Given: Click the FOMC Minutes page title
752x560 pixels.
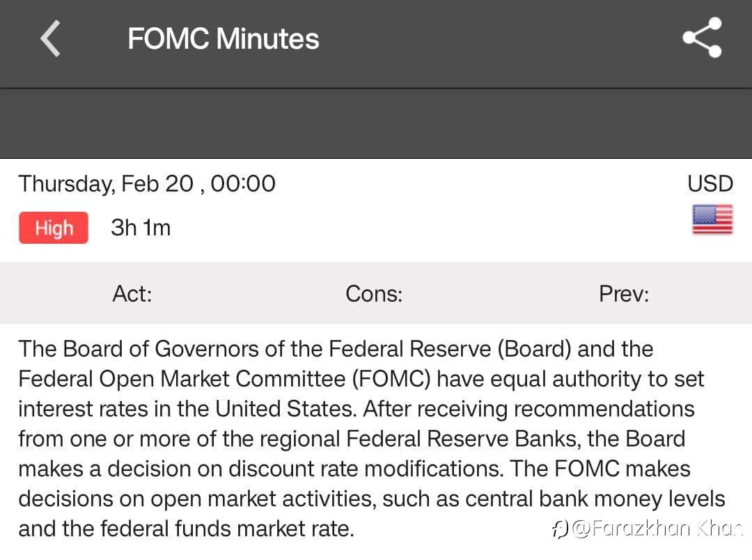Looking at the screenshot, I should coord(223,38).
